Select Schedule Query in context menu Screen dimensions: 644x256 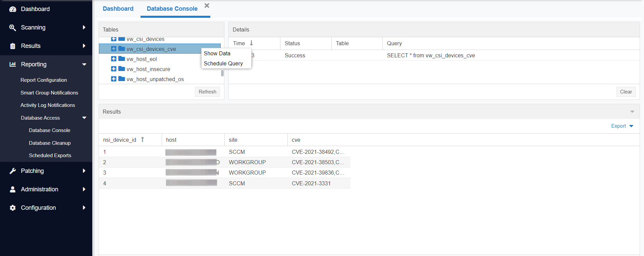point(223,64)
